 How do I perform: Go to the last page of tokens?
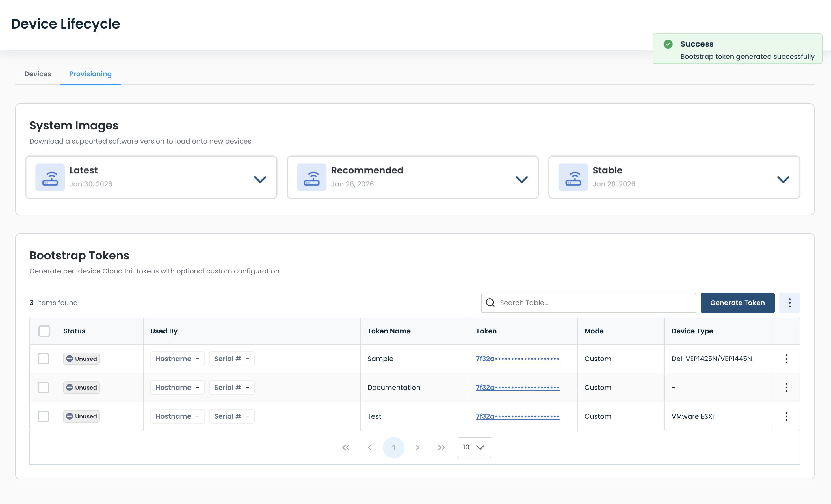pos(441,447)
